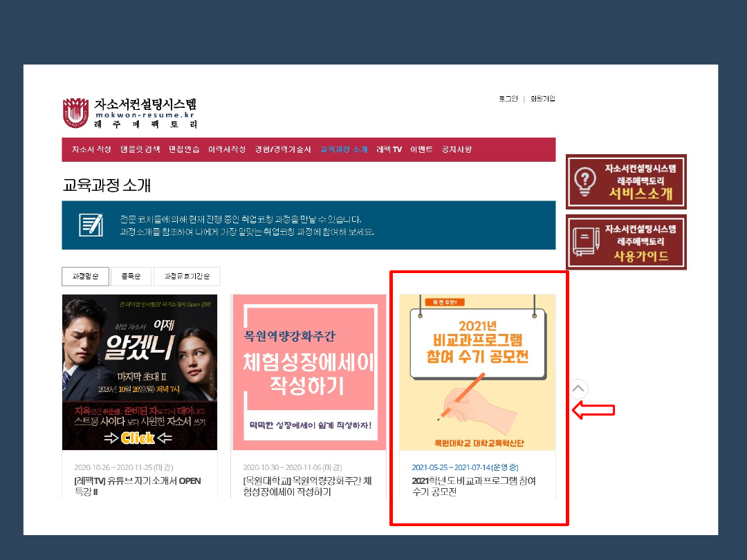Sort courses by 등록순
The width and height of the screenshot is (747, 560).
(131, 277)
